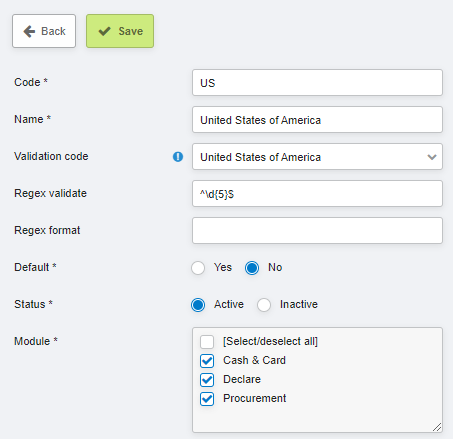The width and height of the screenshot is (453, 439).
Task: Select No for Default
Action: pos(252,268)
